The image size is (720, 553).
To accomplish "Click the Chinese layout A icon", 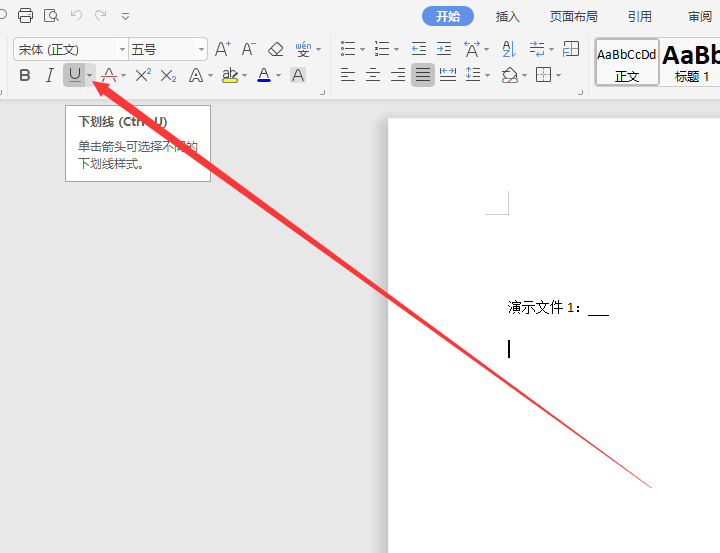I will [x=472, y=48].
